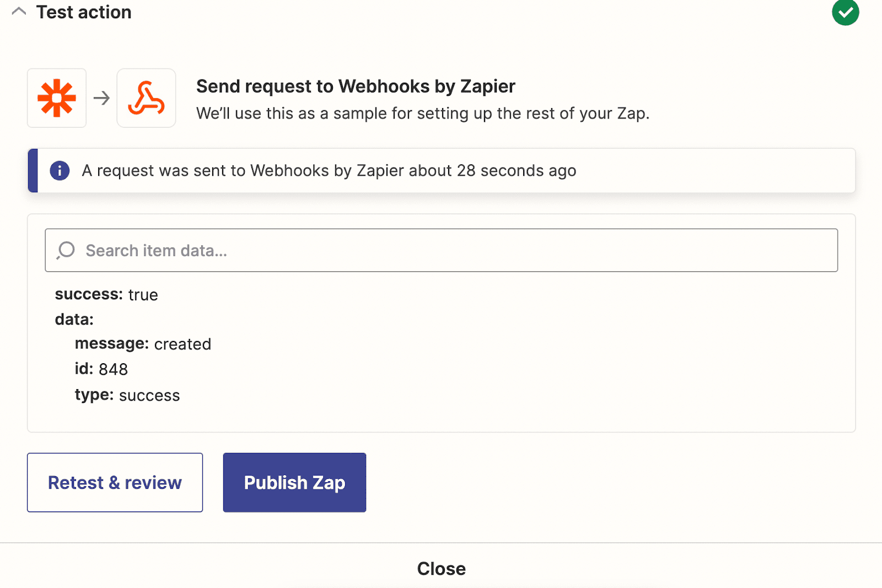882x588 pixels.
Task: Click the blue info circle icon
Action: (60, 170)
